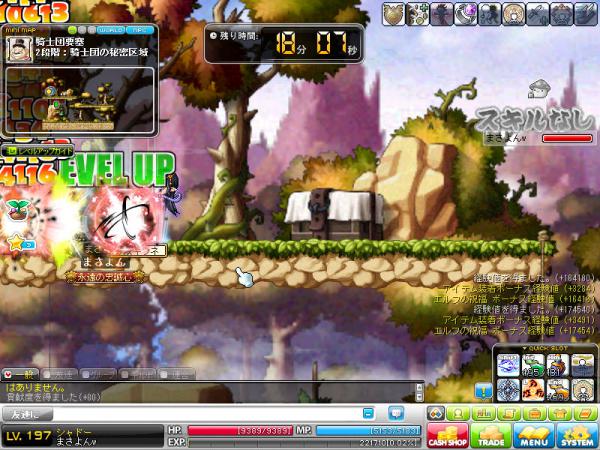600x450 pixels.
Task: Click the LV. 197 level display
Action: pos(28,436)
